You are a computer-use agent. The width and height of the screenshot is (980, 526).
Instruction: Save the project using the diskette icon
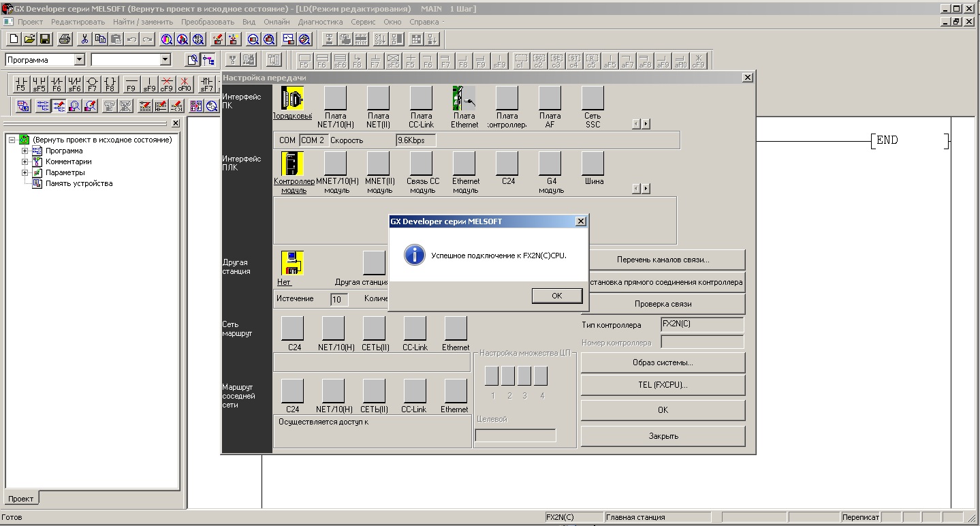click(45, 39)
